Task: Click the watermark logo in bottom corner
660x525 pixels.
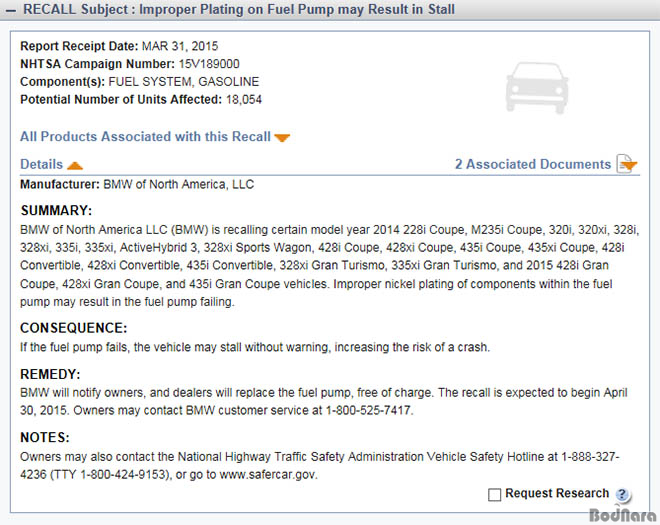Action: click(622, 515)
